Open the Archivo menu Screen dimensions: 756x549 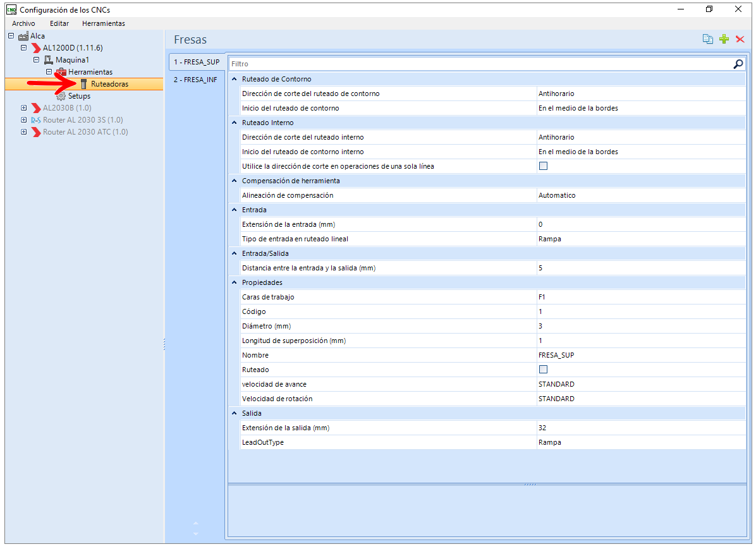pyautogui.click(x=23, y=23)
